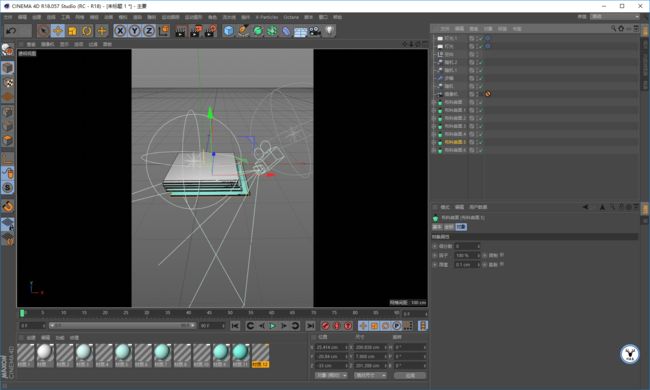Open the Octane menu in menu bar
The image size is (650, 390).
point(291,17)
